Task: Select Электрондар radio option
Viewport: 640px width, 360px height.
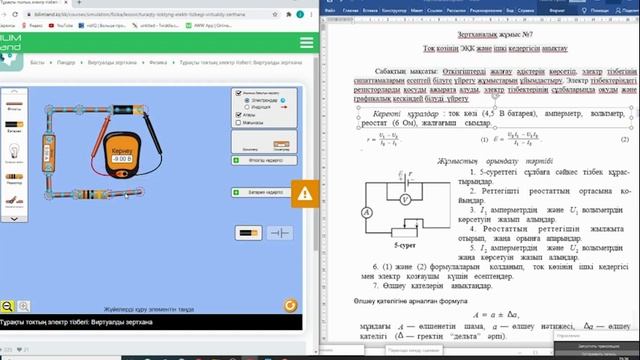Action: click(247, 100)
